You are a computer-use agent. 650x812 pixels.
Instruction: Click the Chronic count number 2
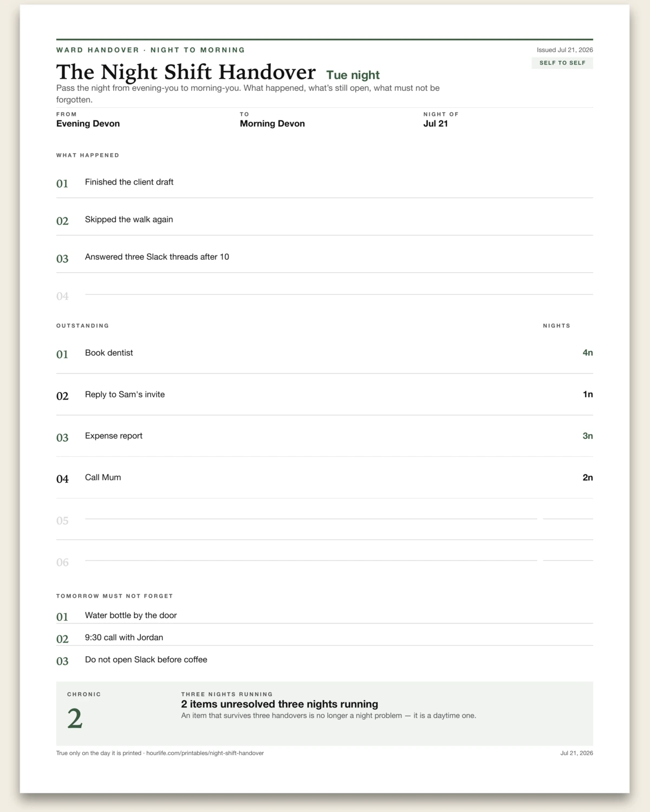(x=75, y=719)
